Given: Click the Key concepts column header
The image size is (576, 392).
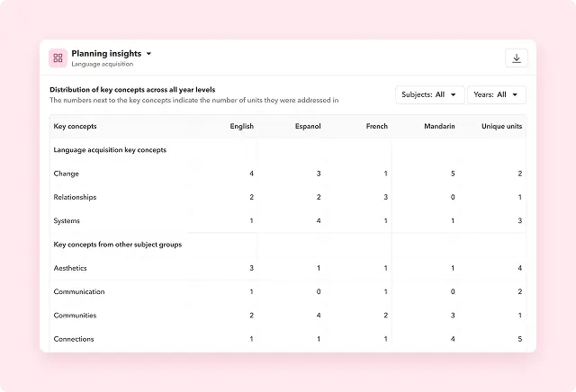Looking at the screenshot, I should [76, 127].
